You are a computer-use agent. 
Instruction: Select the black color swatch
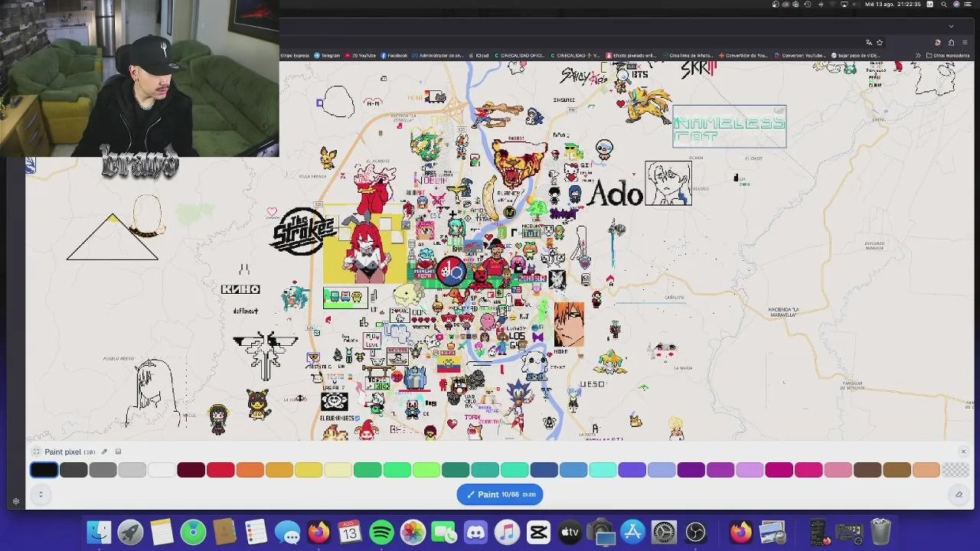coord(44,470)
